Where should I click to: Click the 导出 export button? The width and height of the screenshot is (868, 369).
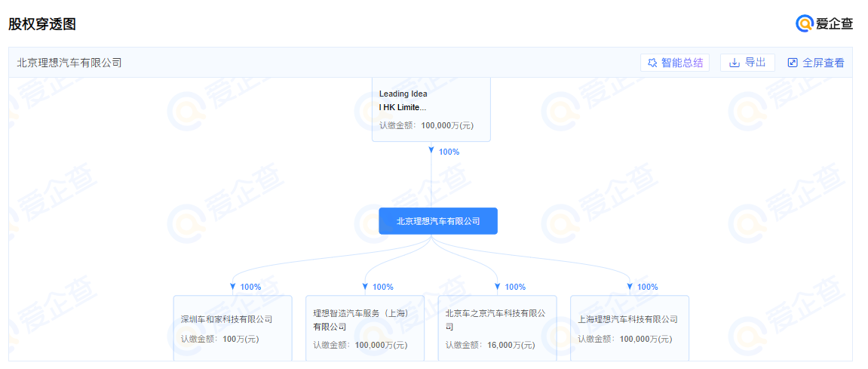point(747,63)
